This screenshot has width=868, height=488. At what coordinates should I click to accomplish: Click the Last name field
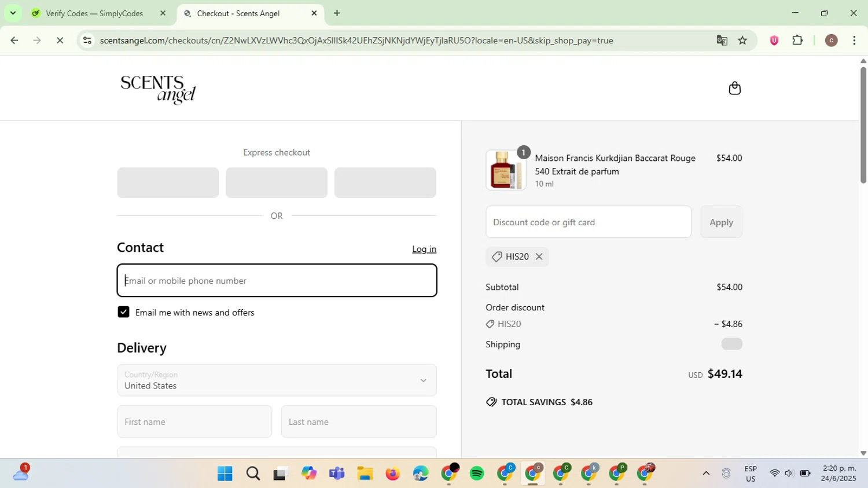pyautogui.click(x=359, y=421)
